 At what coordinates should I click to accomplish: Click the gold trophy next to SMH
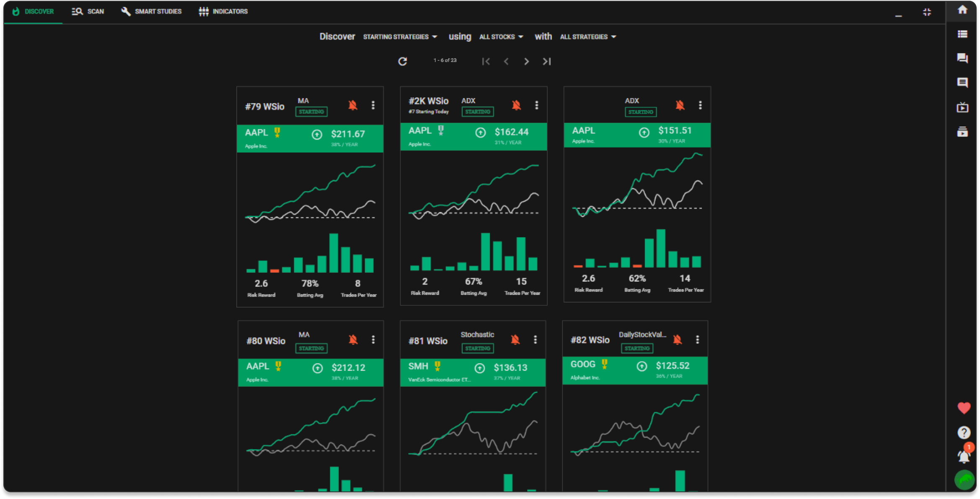coord(437,366)
